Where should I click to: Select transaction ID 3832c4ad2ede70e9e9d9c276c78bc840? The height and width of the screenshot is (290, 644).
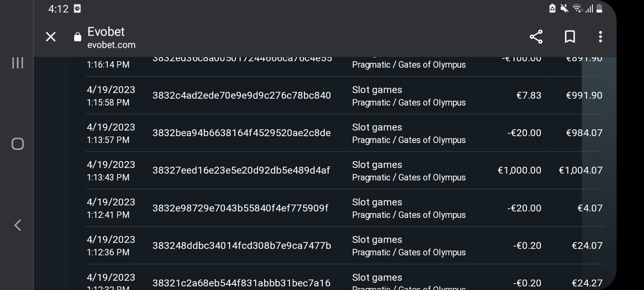[x=241, y=95]
